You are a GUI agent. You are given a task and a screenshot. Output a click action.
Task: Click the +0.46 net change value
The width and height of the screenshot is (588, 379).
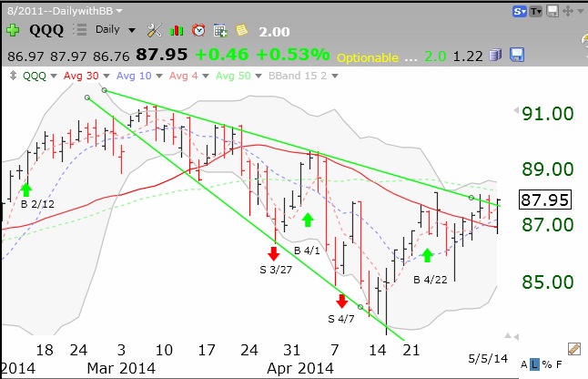click(x=222, y=55)
